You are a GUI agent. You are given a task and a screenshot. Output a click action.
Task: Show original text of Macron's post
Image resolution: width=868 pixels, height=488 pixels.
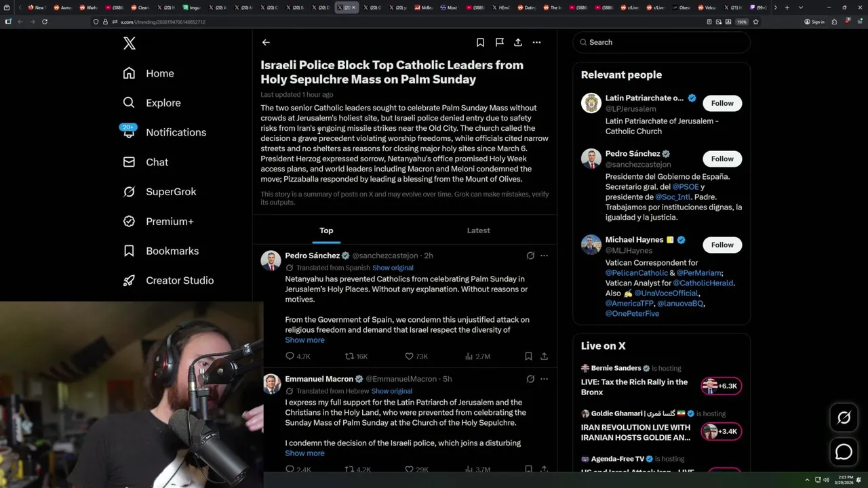tap(391, 391)
